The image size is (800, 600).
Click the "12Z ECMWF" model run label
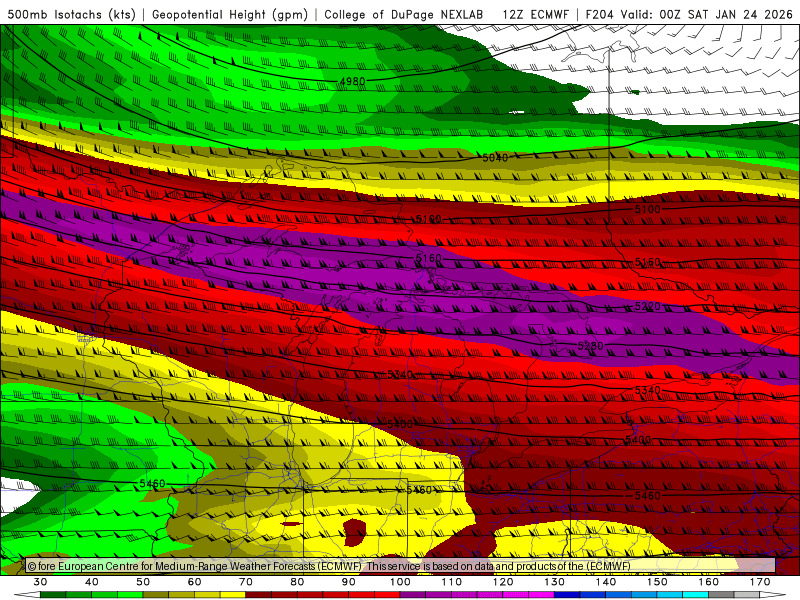(535, 15)
